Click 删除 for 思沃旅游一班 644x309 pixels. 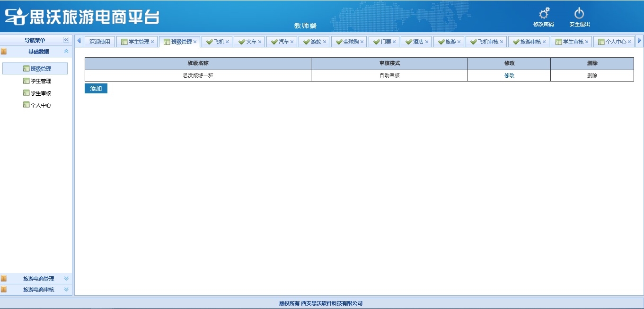point(592,75)
